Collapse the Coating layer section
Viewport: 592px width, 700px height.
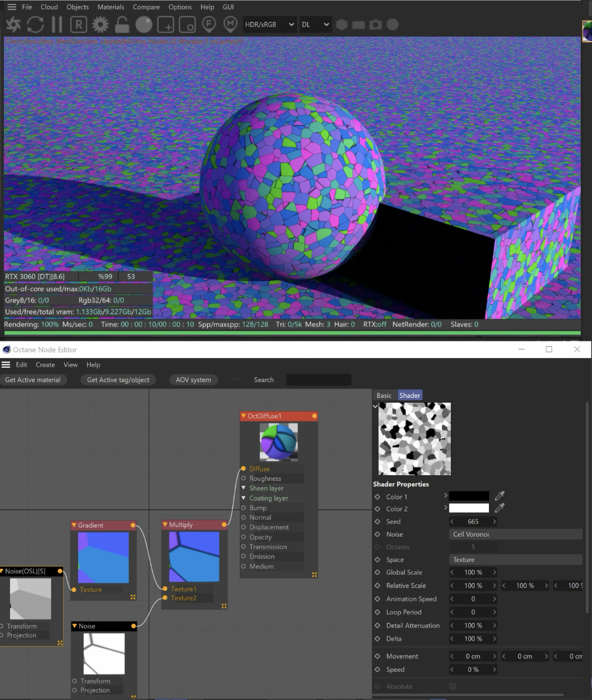click(x=244, y=498)
